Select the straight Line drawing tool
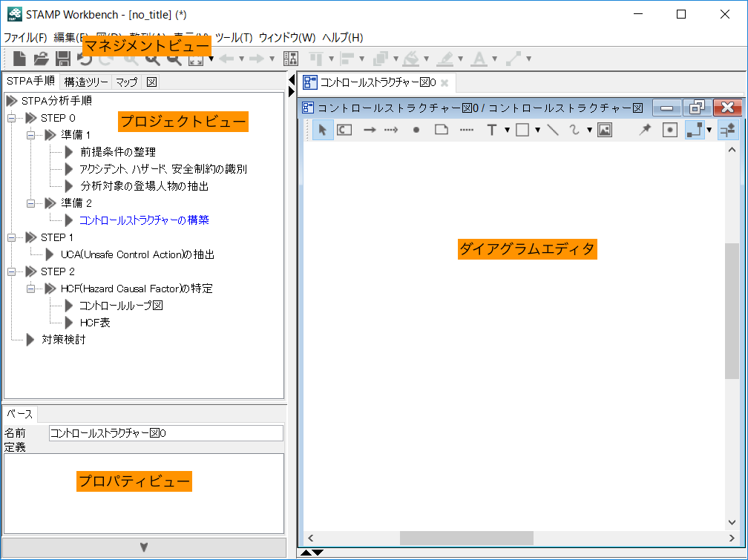Viewport: 748px width, 560px height. click(x=553, y=130)
